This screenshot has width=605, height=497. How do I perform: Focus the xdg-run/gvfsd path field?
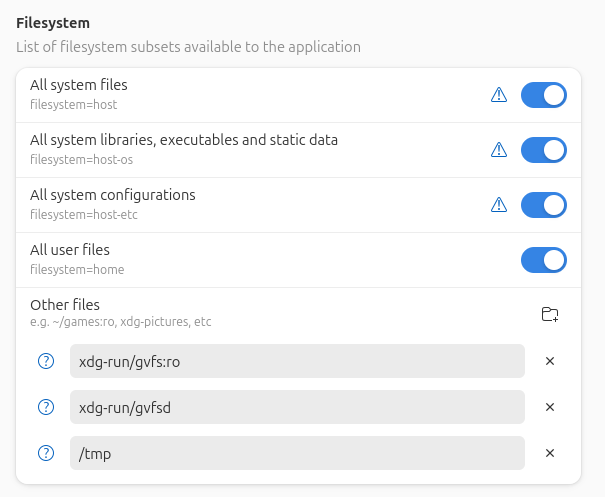[x=297, y=407]
